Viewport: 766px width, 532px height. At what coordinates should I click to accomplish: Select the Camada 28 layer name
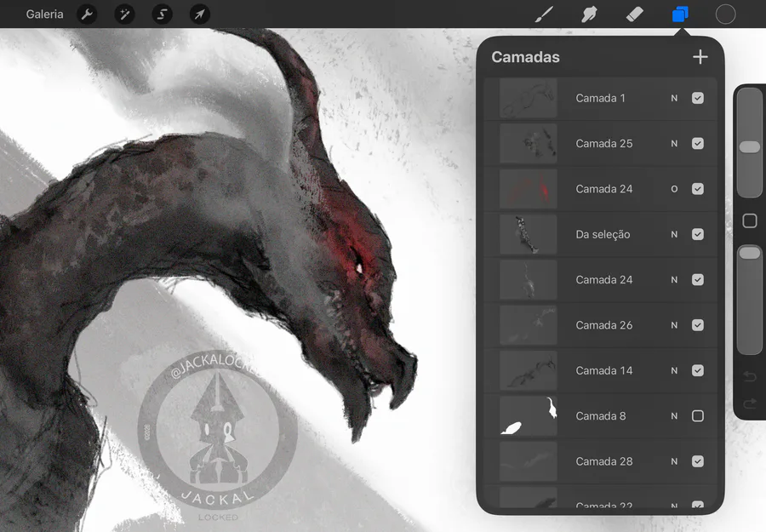pos(603,461)
